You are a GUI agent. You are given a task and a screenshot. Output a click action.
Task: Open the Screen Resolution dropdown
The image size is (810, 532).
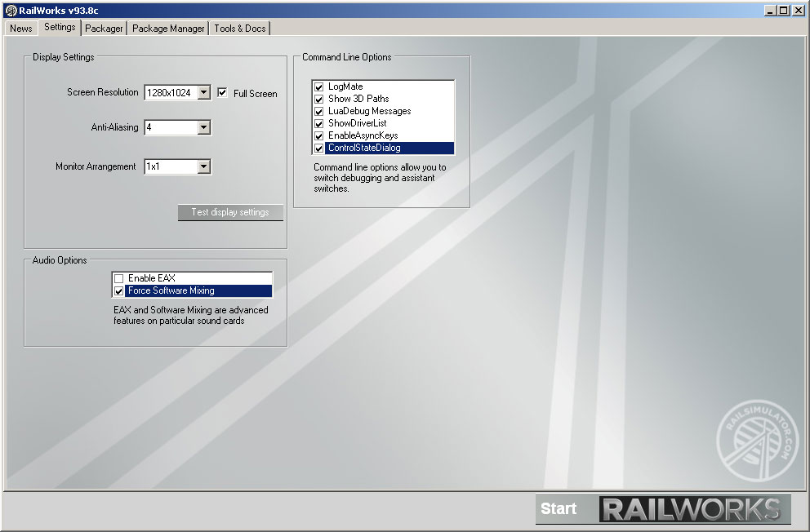[x=203, y=93]
